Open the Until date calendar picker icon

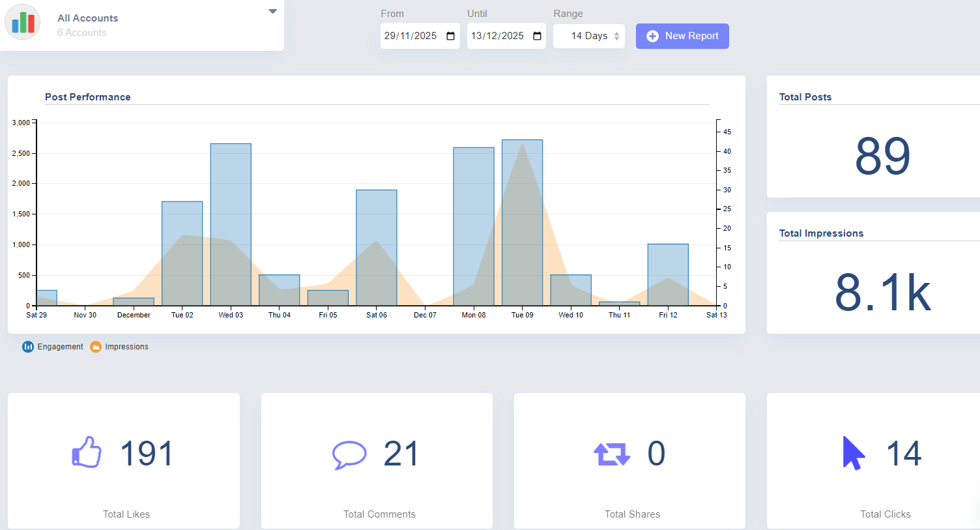point(537,36)
